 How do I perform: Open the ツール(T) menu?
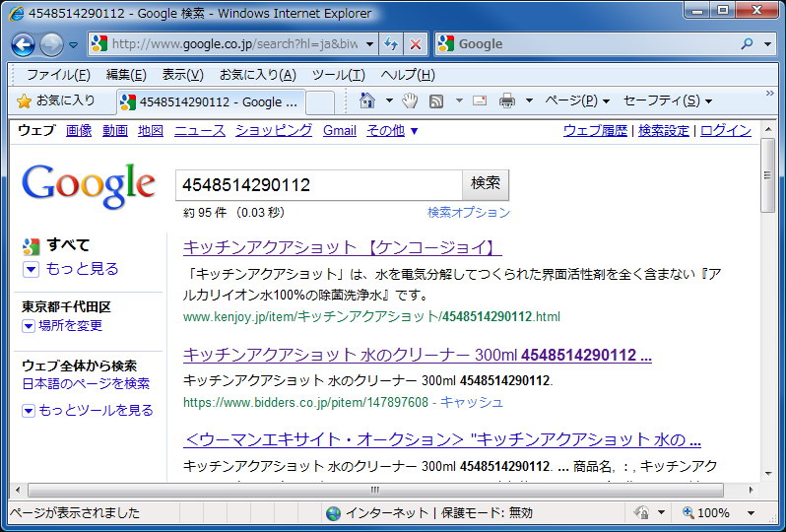pyautogui.click(x=339, y=75)
